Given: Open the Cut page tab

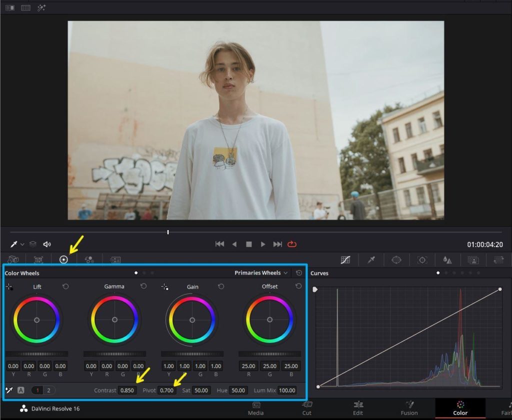Looking at the screenshot, I should pyautogui.click(x=307, y=408).
